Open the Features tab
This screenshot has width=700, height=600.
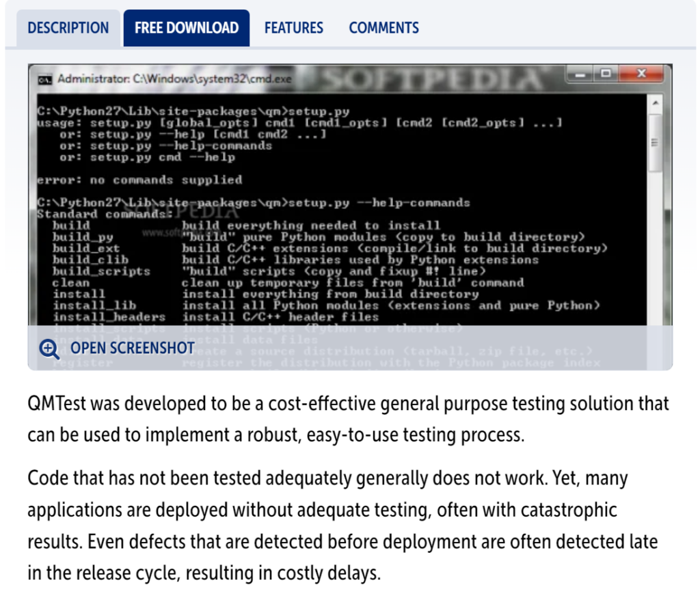tap(293, 28)
